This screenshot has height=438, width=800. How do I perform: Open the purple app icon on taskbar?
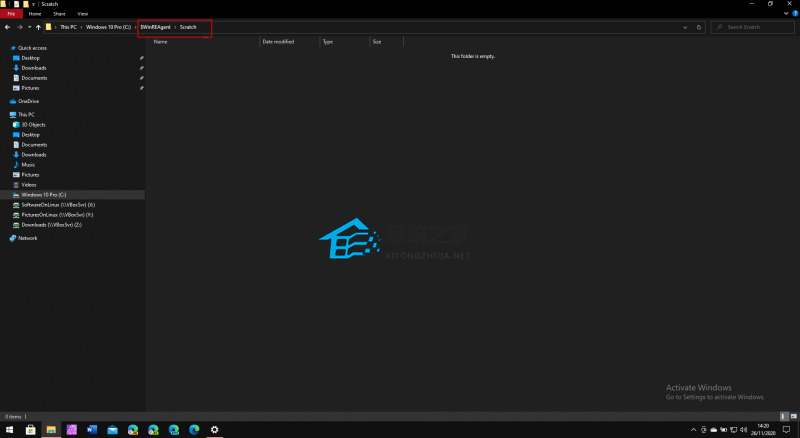coord(71,430)
